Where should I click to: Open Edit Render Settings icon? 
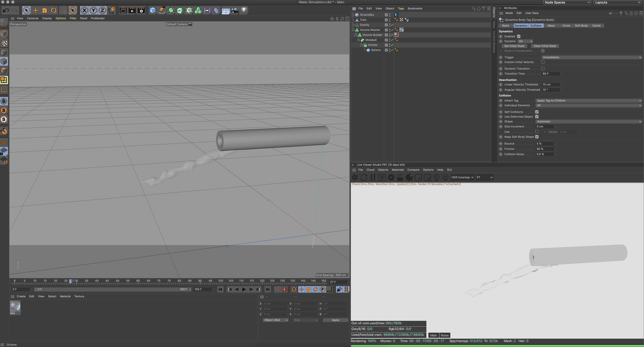(141, 10)
